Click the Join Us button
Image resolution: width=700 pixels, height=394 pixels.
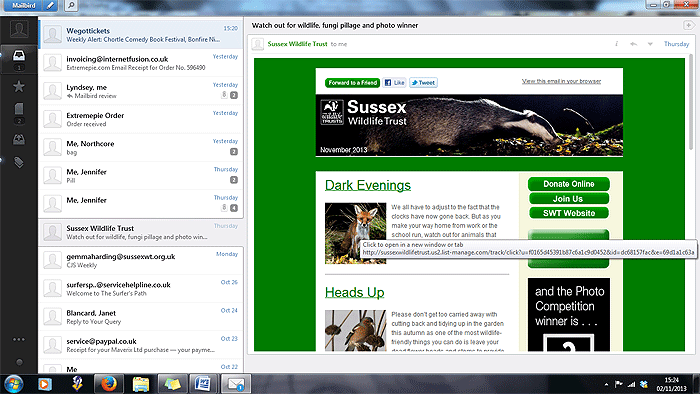(x=569, y=199)
